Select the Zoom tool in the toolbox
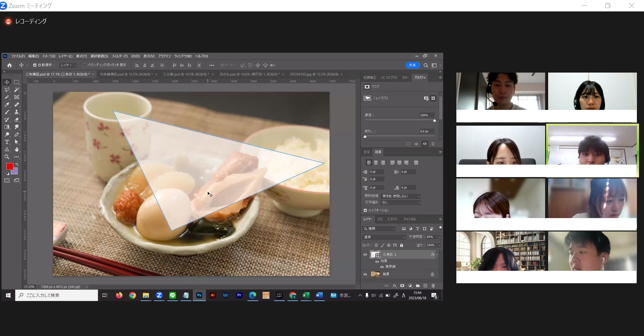644x336 pixels. pyautogui.click(x=7, y=157)
